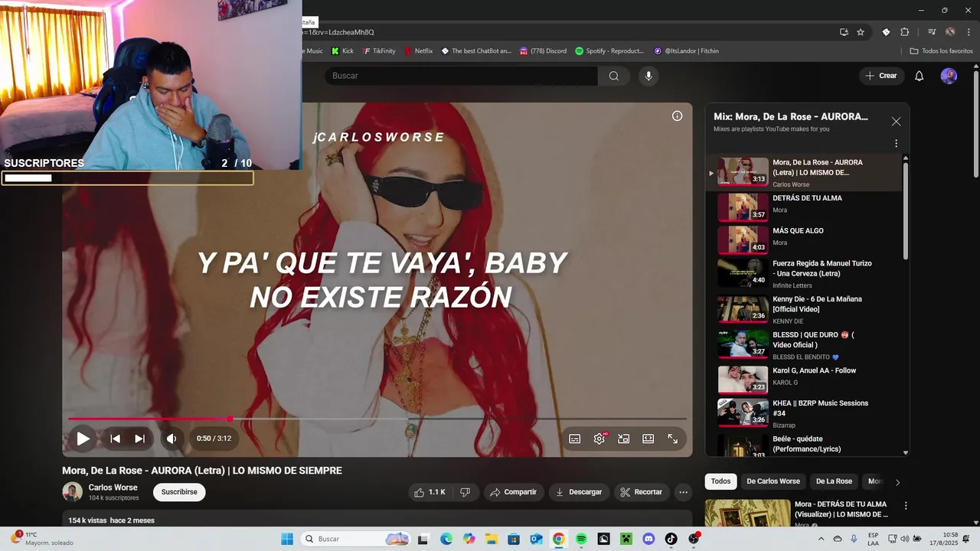The width and height of the screenshot is (980, 551).
Task: Bookmark page with star icon
Action: (861, 32)
